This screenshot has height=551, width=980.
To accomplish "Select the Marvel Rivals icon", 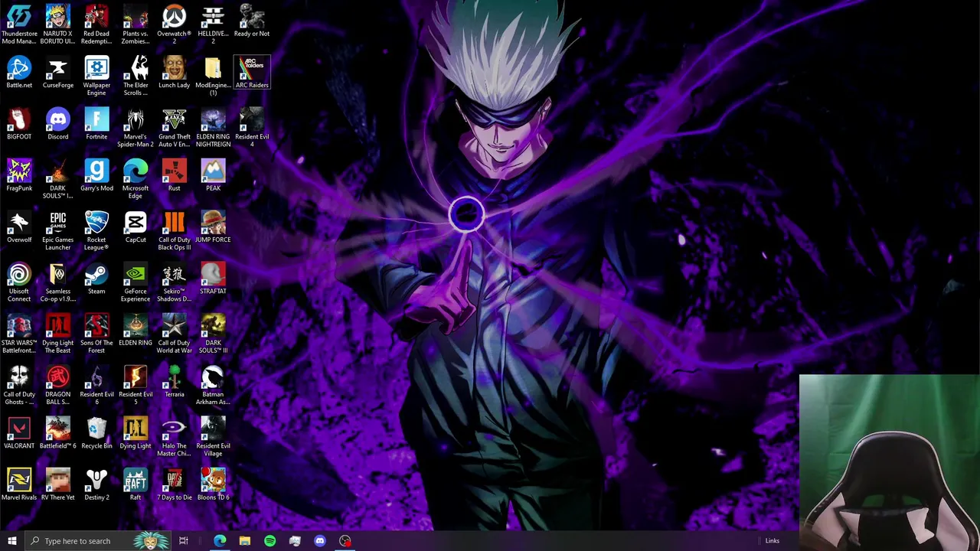I will (x=19, y=484).
